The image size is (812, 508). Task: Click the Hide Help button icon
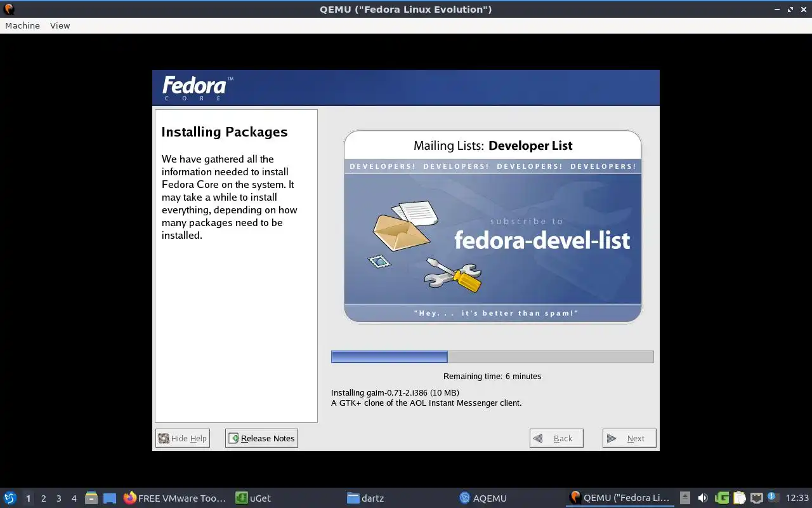164,438
